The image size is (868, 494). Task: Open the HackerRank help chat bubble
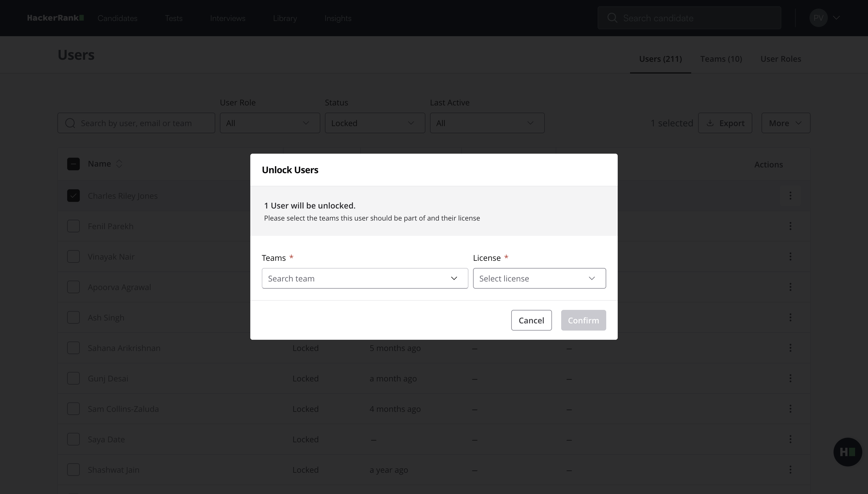point(847,451)
